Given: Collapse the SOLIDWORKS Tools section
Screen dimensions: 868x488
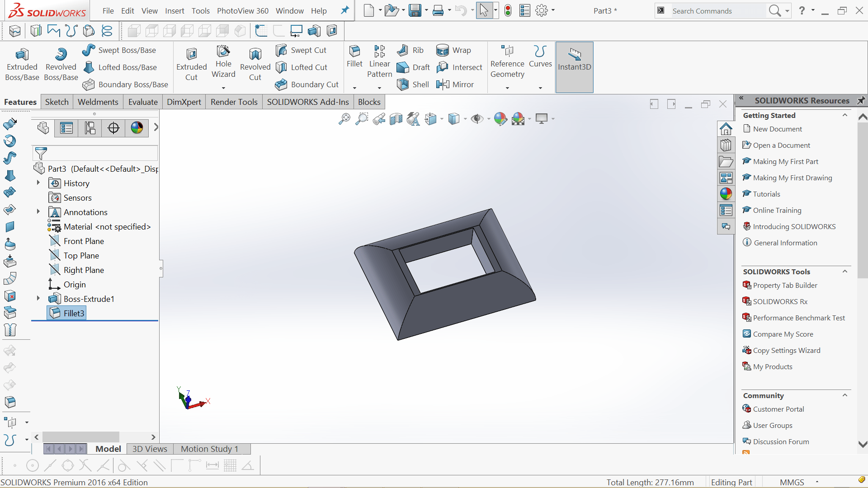Looking at the screenshot, I should tap(844, 272).
